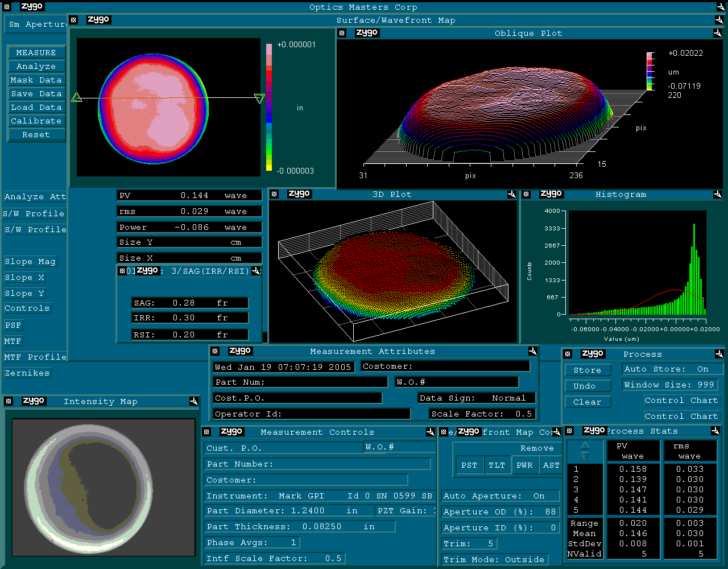The height and width of the screenshot is (569, 728).
Task: Open the Process window menu icon
Action: (x=568, y=354)
